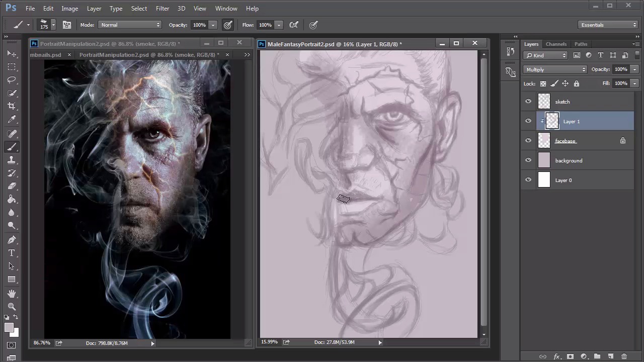Hide the facebase layer
Viewport: 644px width, 362px height.
pyautogui.click(x=528, y=141)
